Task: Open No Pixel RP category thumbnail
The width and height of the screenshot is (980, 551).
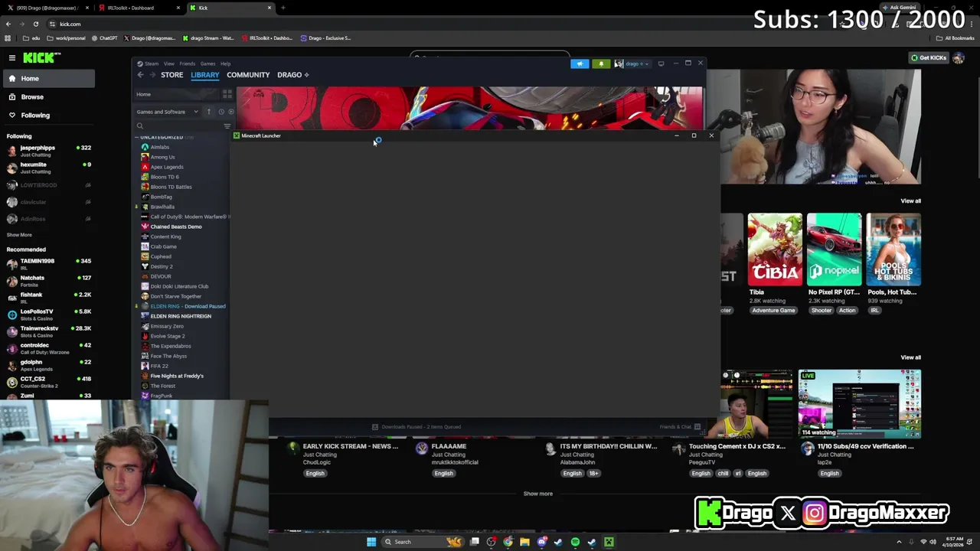Action: point(834,249)
